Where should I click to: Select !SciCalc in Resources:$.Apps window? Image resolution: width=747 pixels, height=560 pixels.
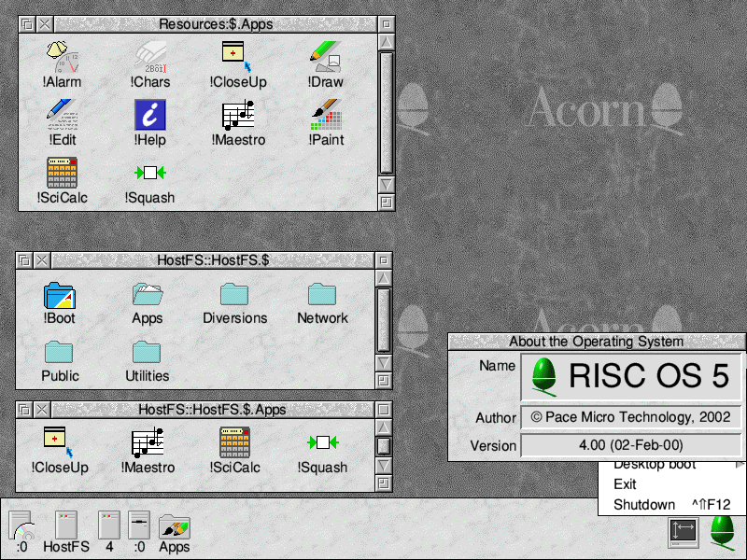click(63, 180)
